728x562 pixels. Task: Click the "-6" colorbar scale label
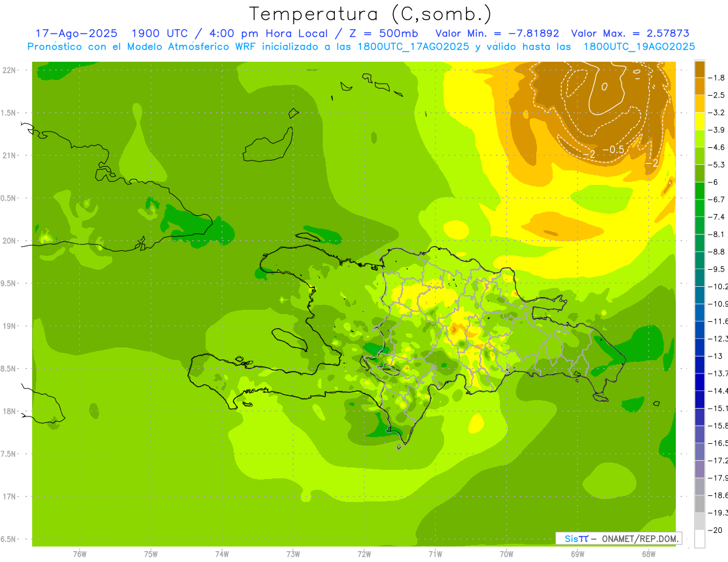(x=715, y=182)
